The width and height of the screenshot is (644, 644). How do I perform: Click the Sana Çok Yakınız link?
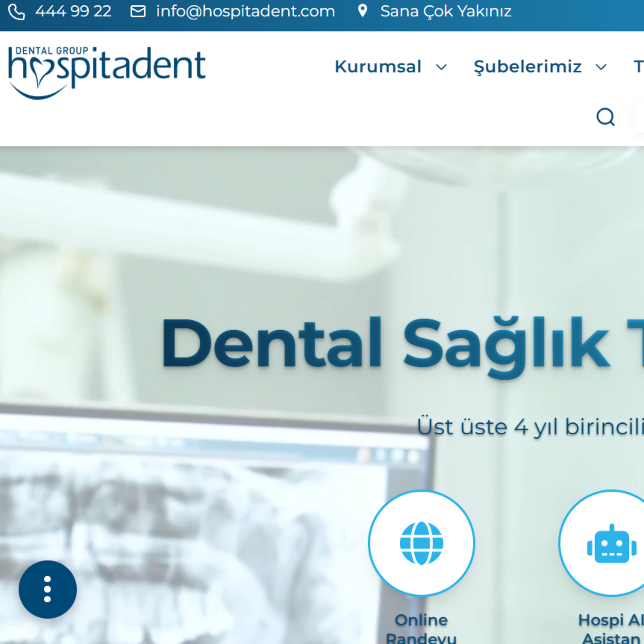[446, 11]
